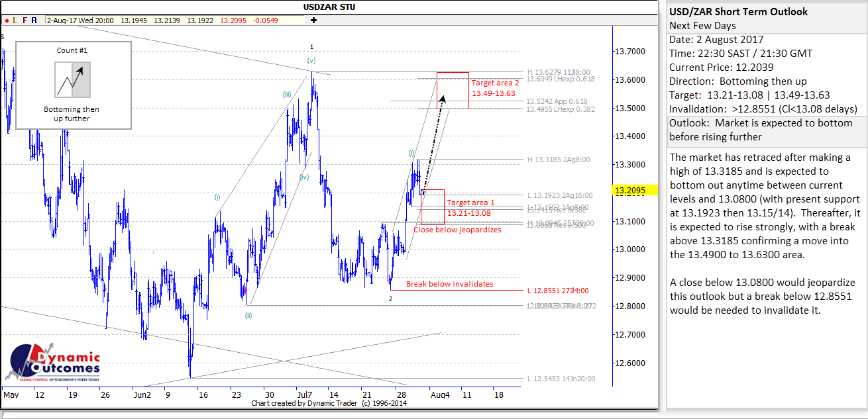
Task: Click the up-arrow thumbnail in Count #1 box
Action: pyautogui.click(x=72, y=79)
